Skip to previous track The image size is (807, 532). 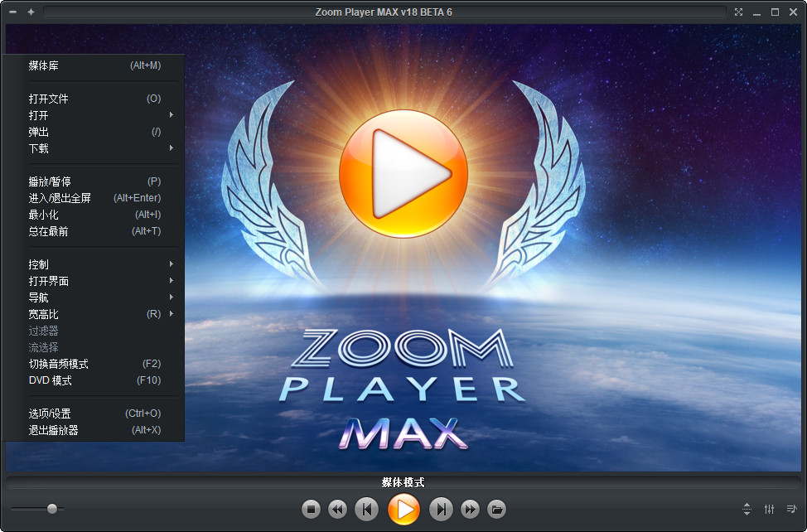366,509
